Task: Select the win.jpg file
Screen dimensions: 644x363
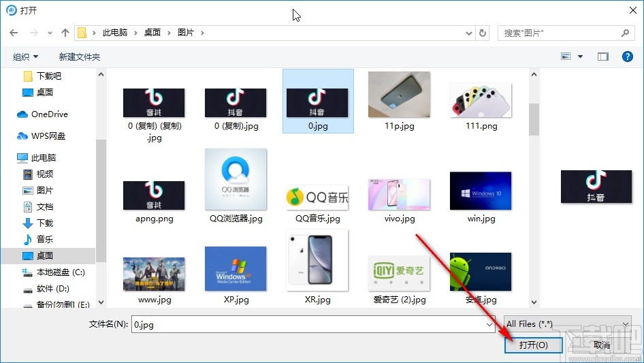Action: click(x=481, y=198)
